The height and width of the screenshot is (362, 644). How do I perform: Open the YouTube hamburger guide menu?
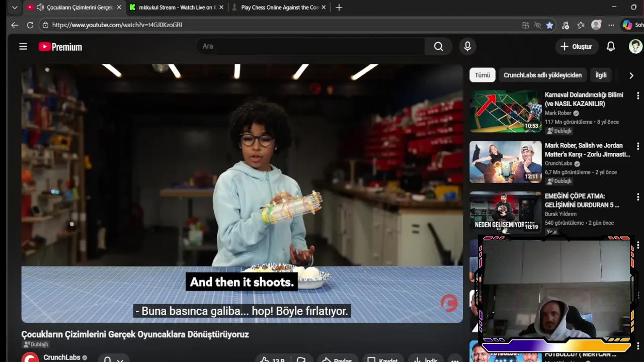coord(23,47)
